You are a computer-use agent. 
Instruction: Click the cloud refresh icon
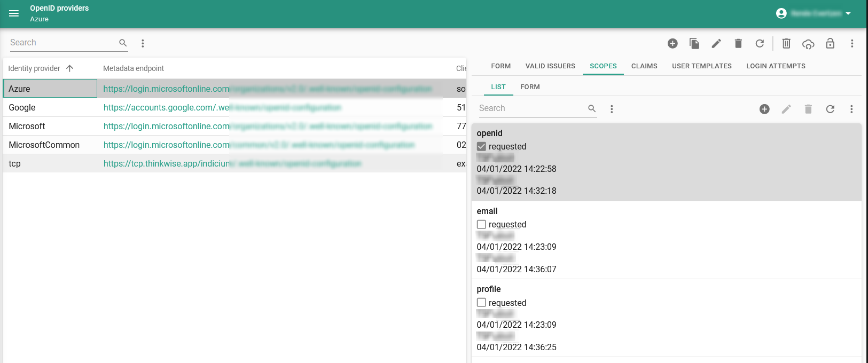[x=808, y=44]
